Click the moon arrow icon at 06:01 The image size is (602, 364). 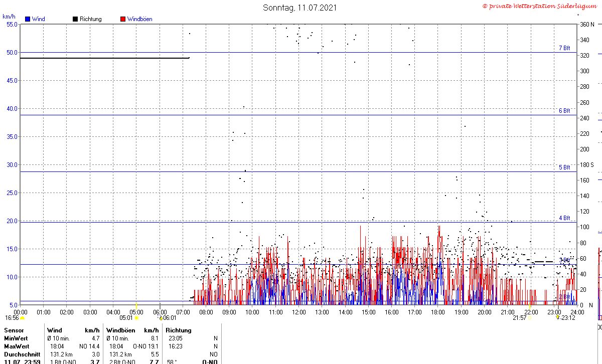point(161,318)
